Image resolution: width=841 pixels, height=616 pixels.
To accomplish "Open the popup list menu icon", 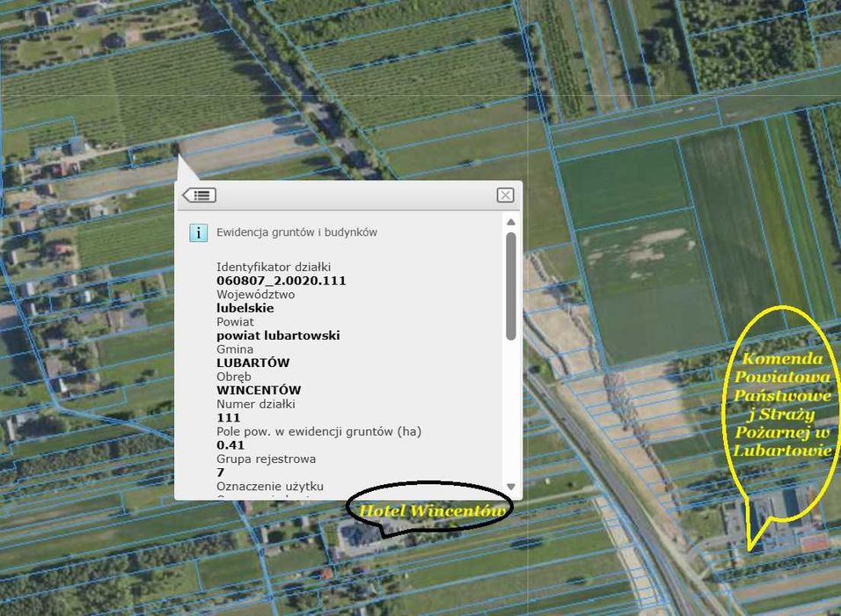I will pyautogui.click(x=199, y=194).
